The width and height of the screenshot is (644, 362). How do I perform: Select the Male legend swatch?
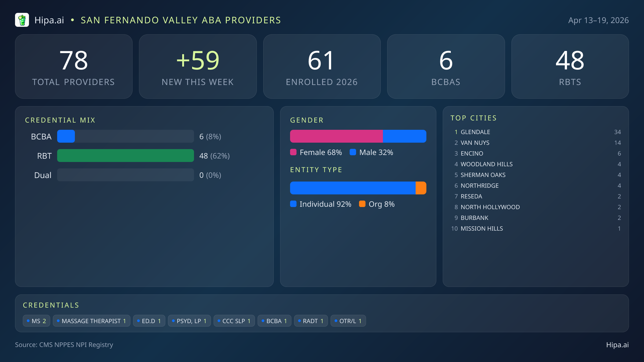(353, 152)
